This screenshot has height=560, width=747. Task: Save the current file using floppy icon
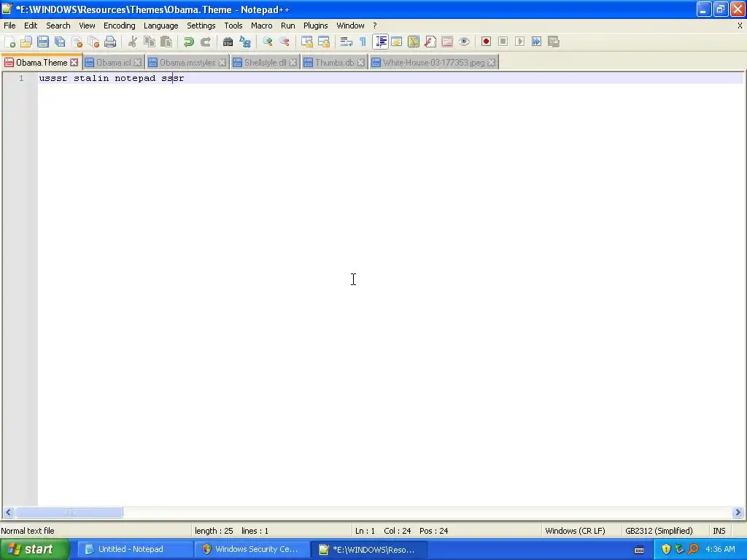(x=43, y=42)
